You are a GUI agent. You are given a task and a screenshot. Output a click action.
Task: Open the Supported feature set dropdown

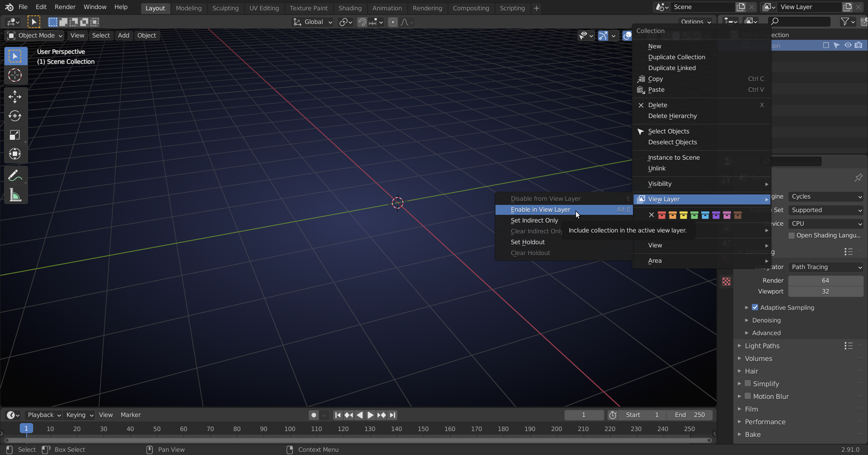click(826, 210)
